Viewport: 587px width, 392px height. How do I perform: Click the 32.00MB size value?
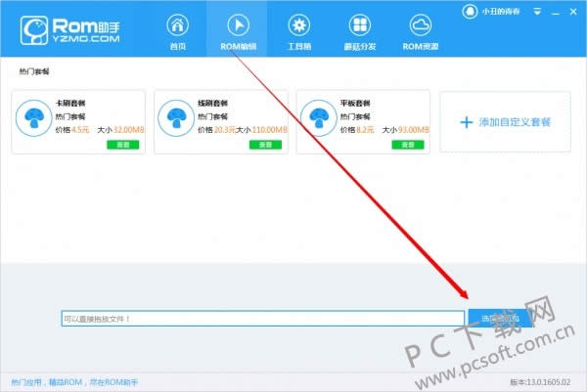coord(129,130)
